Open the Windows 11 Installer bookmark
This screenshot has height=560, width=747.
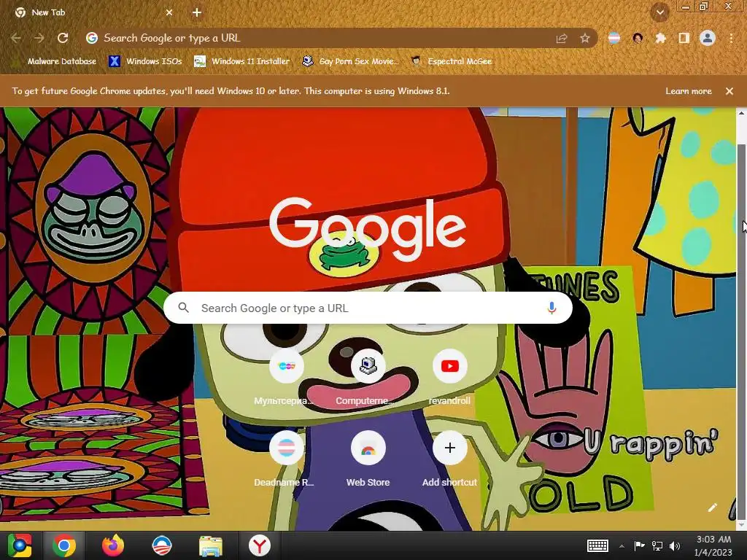pyautogui.click(x=242, y=61)
